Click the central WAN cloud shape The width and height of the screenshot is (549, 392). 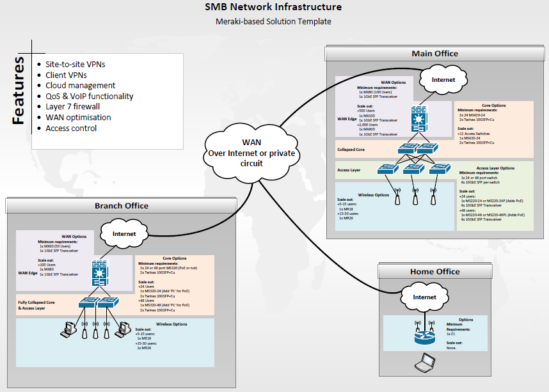(251, 153)
